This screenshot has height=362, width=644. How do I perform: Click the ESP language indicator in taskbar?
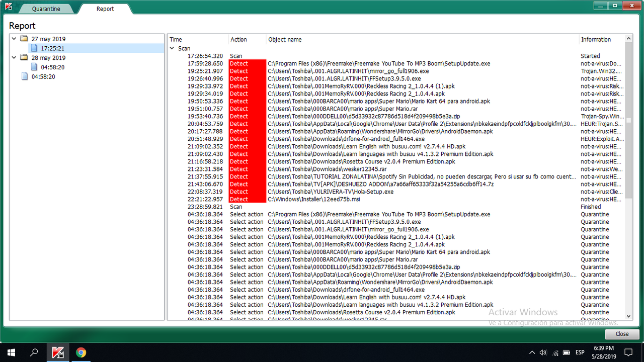click(580, 352)
